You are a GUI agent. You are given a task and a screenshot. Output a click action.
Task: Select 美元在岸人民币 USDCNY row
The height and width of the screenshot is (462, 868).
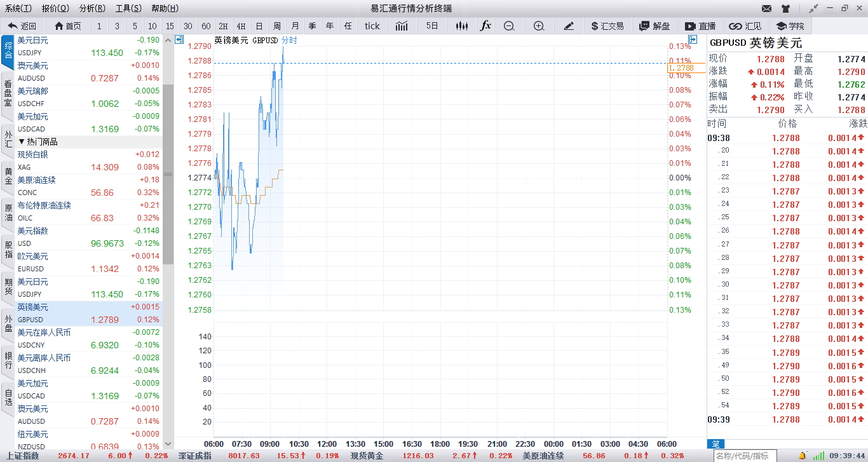point(89,339)
